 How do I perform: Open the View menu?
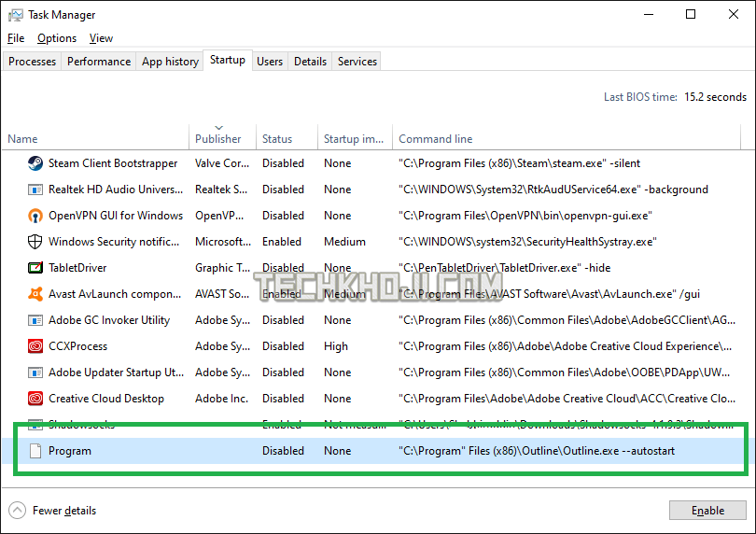(x=101, y=38)
